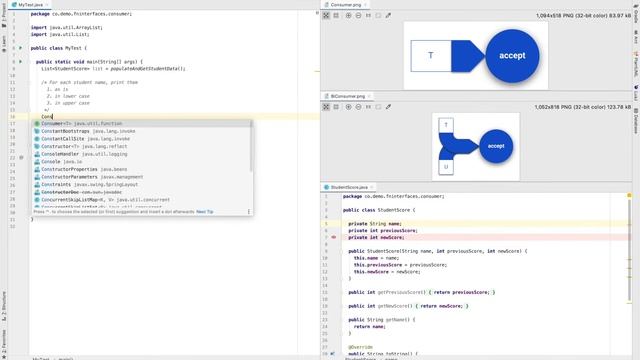Viewport: 640px width, 360px height.
Task: Pick color with Consumer.png eyedropper tool
Action: [388, 16]
